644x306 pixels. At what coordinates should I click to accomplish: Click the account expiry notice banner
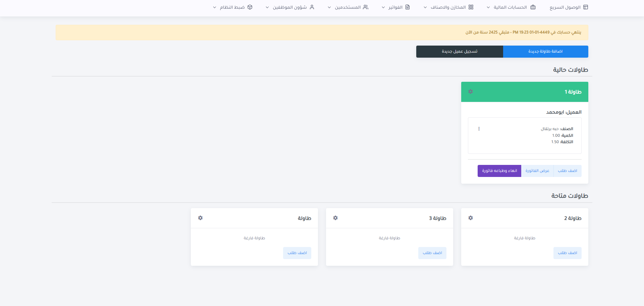[x=322, y=33]
